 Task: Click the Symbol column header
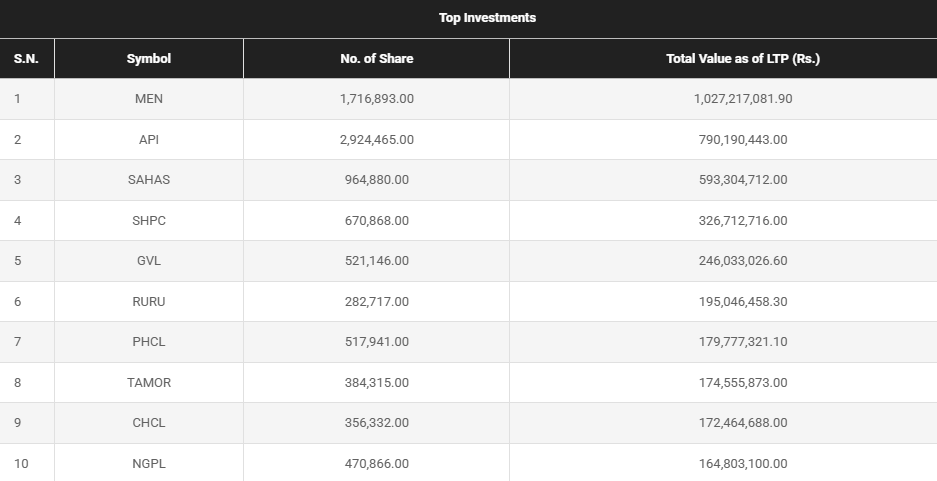(148, 59)
